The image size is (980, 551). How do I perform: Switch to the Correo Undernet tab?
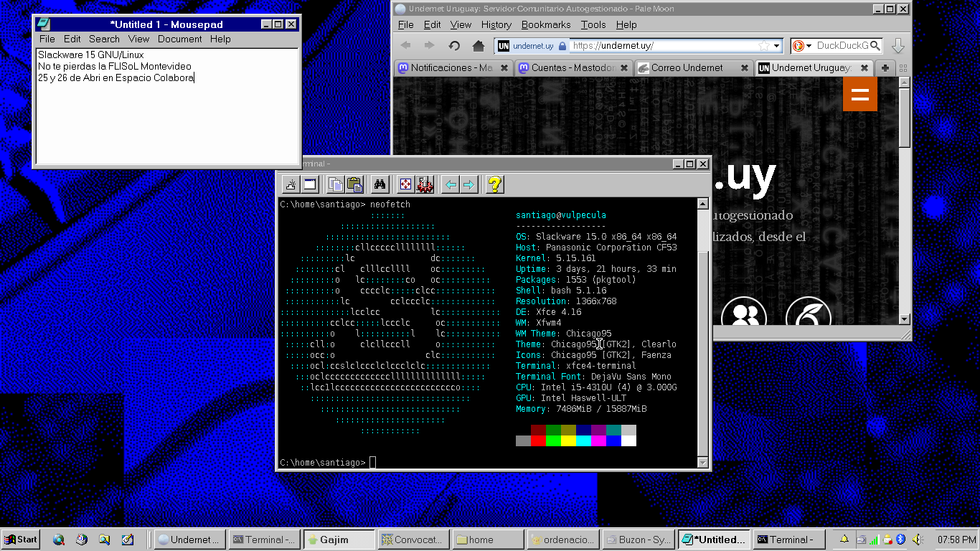[x=687, y=67]
